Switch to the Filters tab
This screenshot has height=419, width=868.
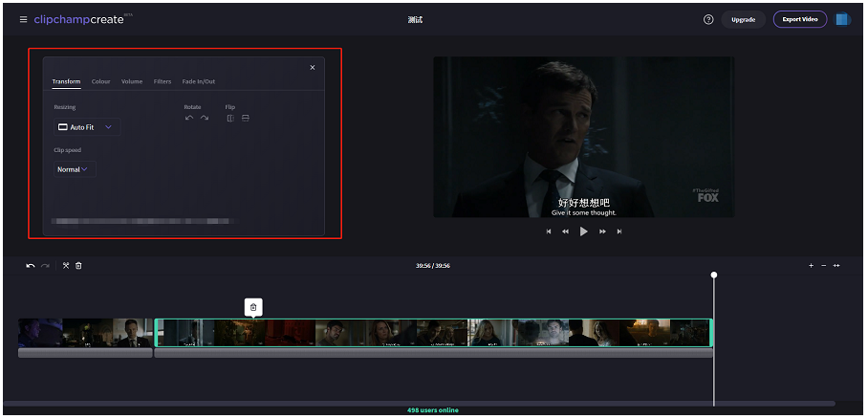163,81
